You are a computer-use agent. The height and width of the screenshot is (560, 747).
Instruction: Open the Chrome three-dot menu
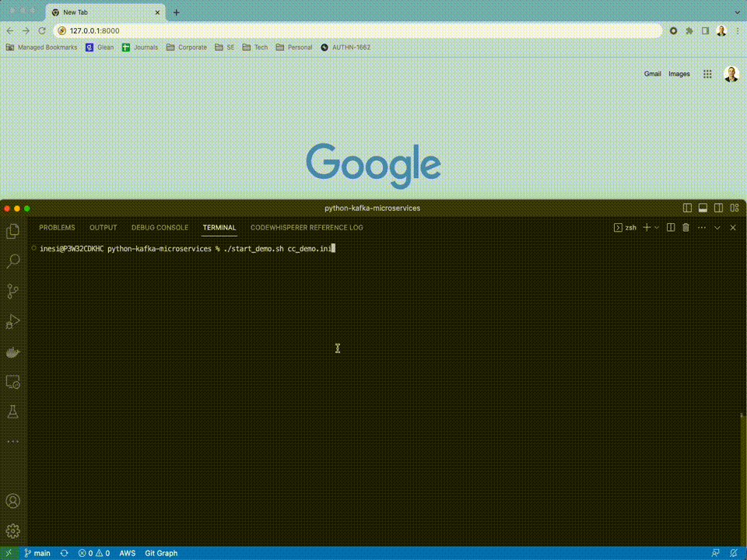738,30
